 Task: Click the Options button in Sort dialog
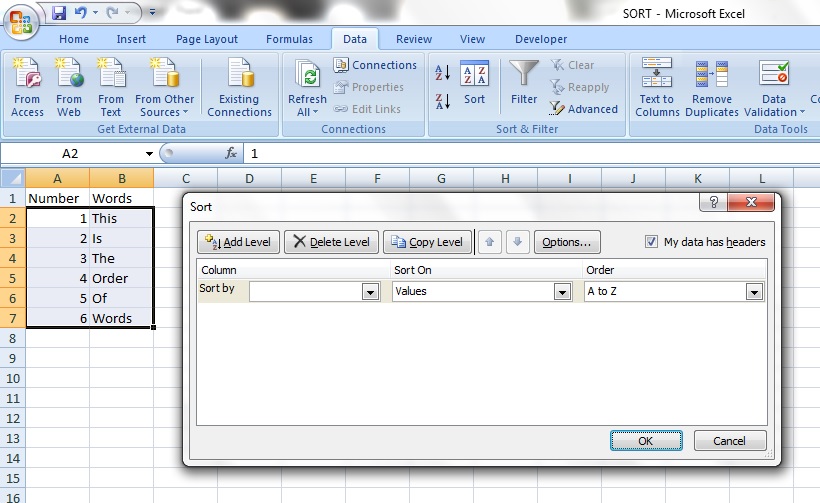567,242
